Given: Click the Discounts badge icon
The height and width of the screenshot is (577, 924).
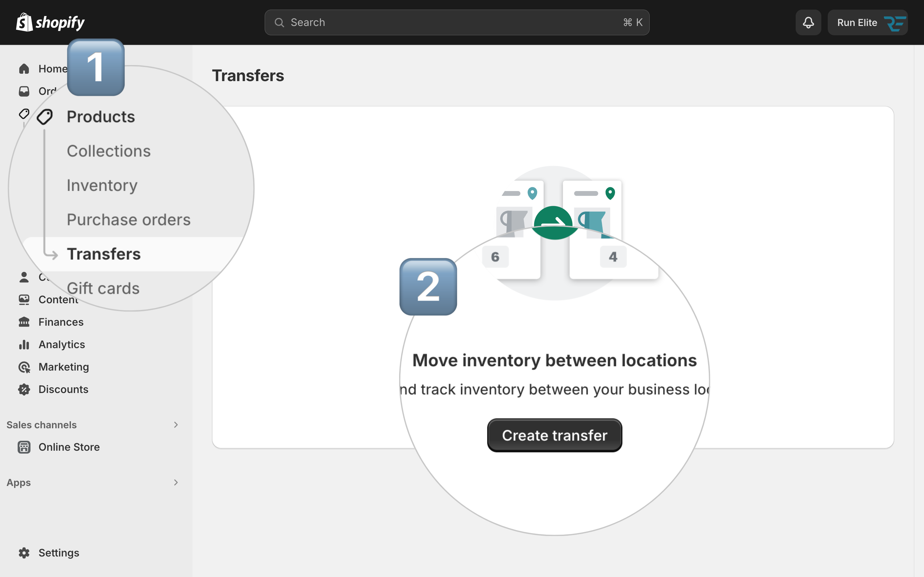Looking at the screenshot, I should (24, 389).
